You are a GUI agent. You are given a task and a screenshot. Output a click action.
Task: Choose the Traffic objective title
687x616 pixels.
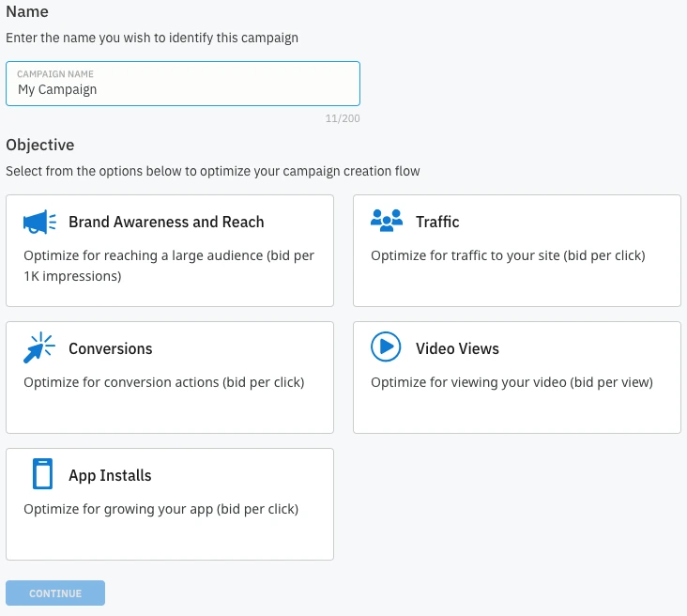point(437,223)
